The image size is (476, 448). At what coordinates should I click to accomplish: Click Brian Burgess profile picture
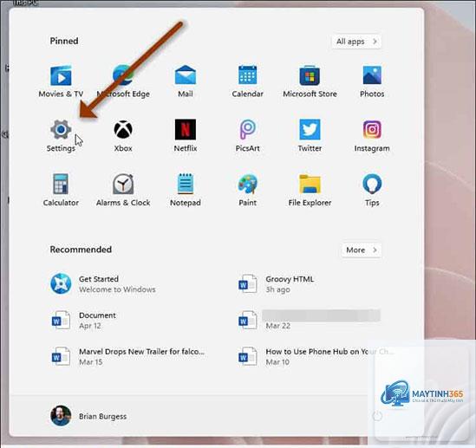coord(61,416)
